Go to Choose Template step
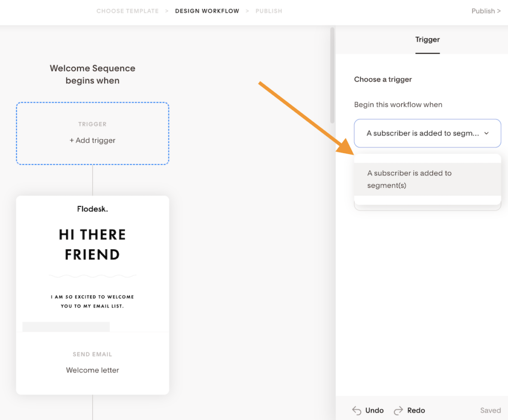The width and height of the screenshot is (508, 420). tap(127, 11)
